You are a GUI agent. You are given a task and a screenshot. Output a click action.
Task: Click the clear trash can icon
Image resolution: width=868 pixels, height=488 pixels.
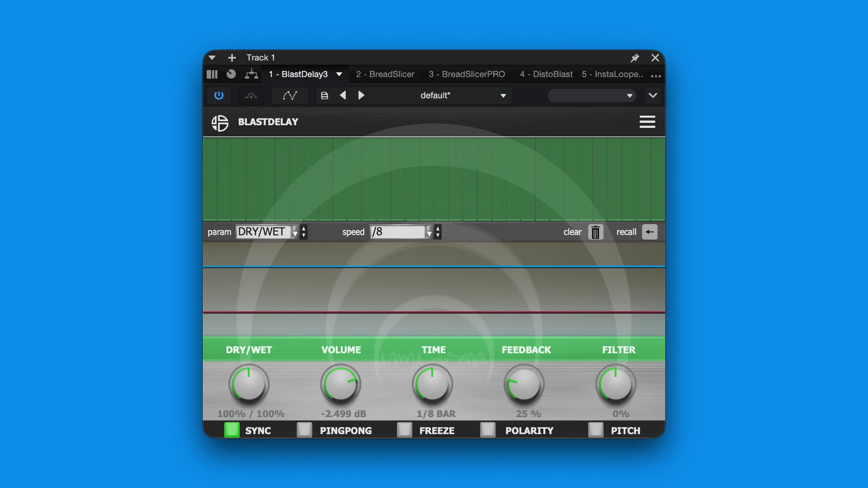[596, 232]
